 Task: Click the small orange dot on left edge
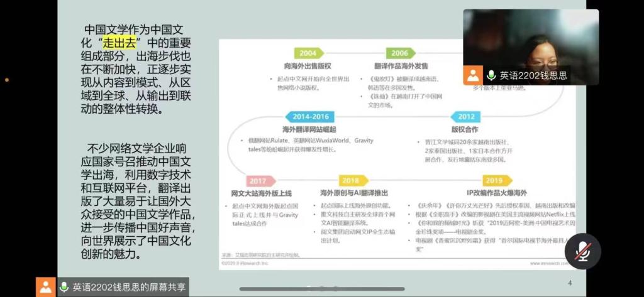(7, 80)
